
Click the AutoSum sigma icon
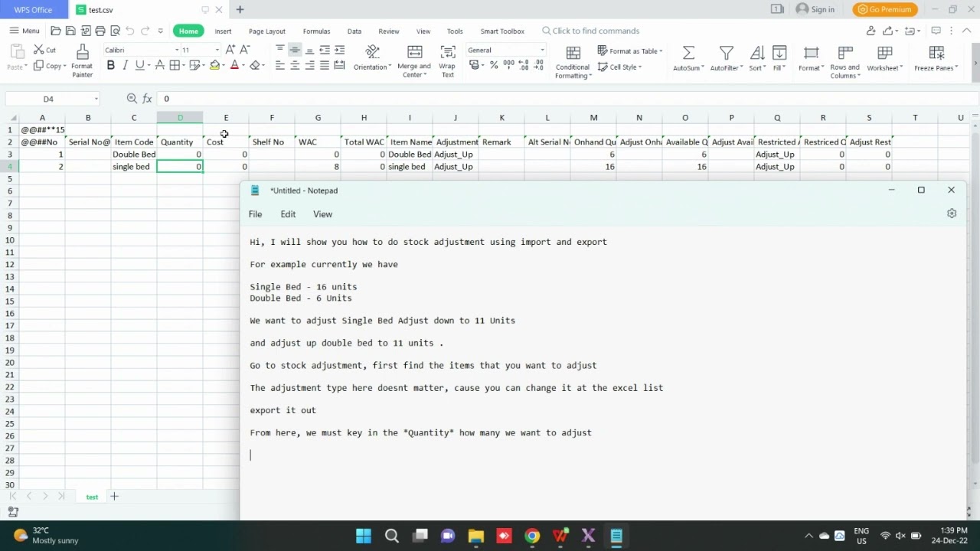688,53
